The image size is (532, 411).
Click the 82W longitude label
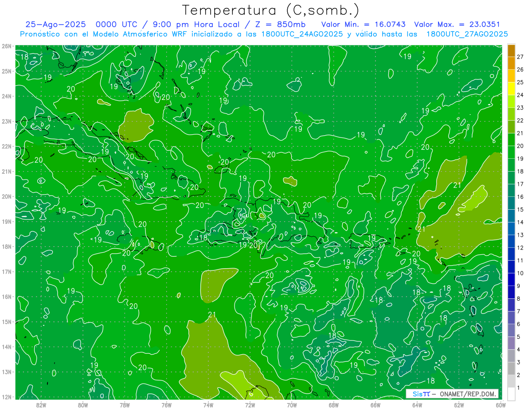(x=41, y=405)
